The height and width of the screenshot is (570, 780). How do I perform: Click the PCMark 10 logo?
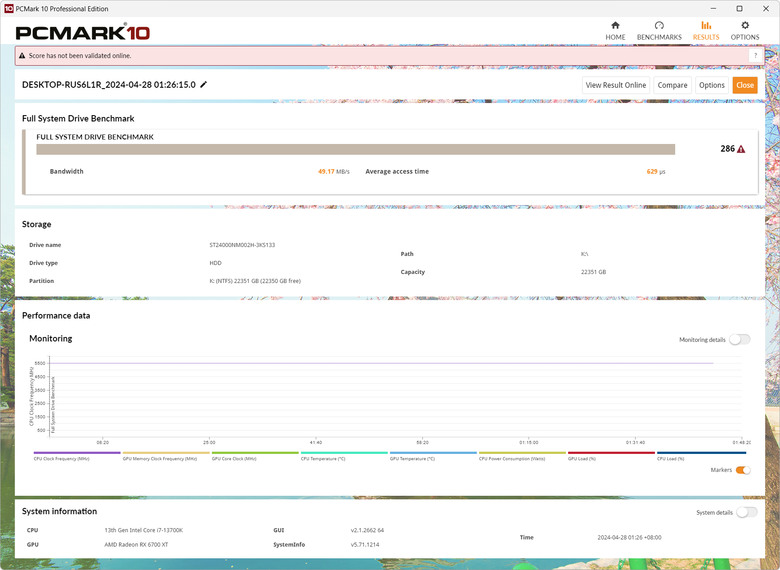click(83, 32)
